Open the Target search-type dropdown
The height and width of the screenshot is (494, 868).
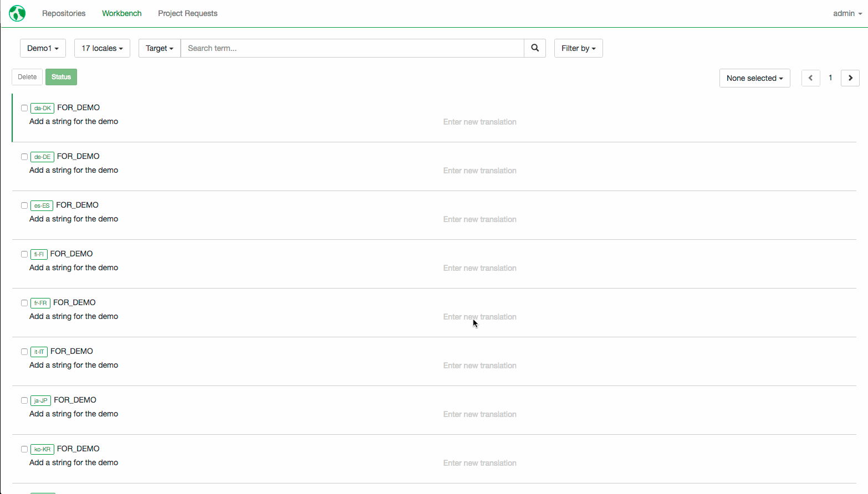pos(160,48)
